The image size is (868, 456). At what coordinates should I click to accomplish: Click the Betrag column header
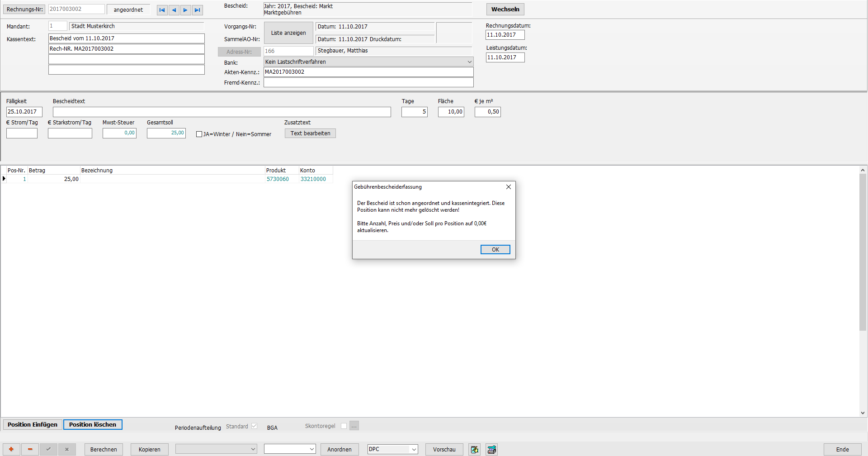coord(54,171)
